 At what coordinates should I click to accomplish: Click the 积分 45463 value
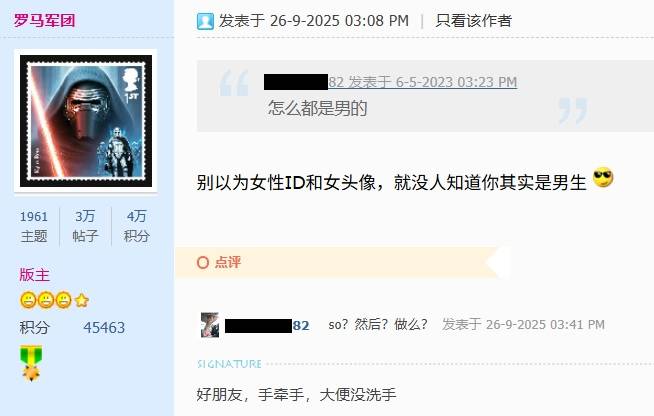pyautogui.click(x=104, y=328)
